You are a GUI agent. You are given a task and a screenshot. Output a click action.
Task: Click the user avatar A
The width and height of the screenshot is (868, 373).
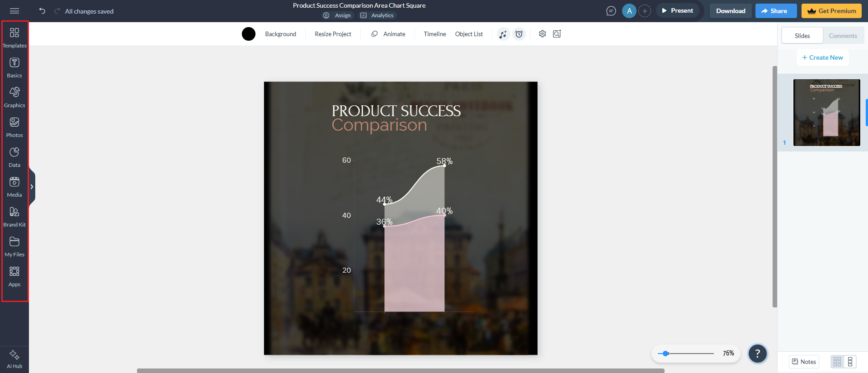pyautogui.click(x=629, y=11)
